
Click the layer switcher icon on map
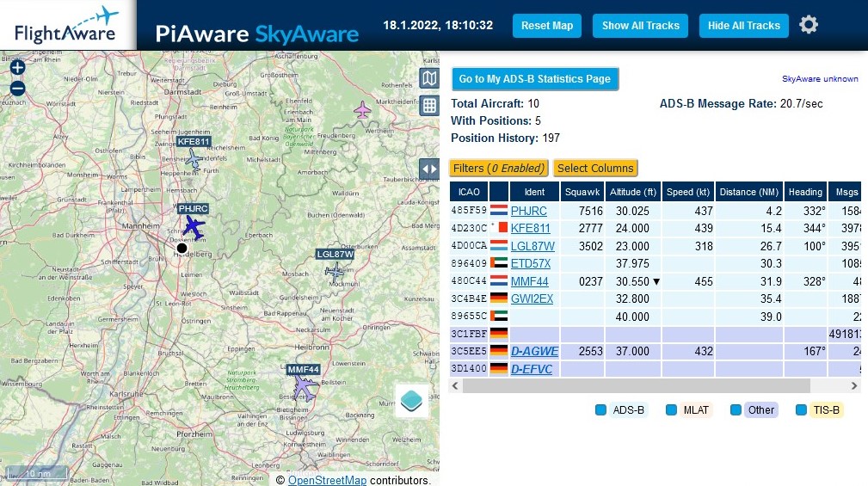(x=411, y=400)
